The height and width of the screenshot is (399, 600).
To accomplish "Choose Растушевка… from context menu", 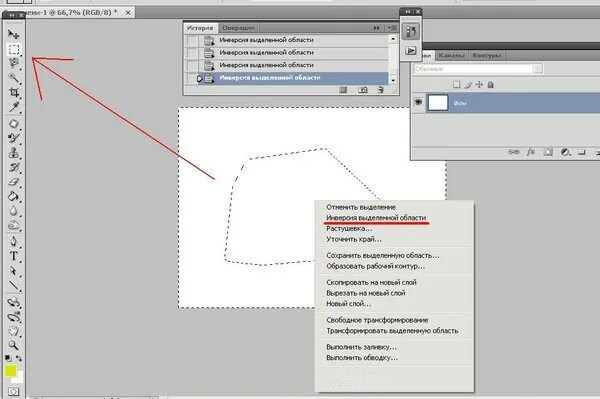I will [349, 228].
